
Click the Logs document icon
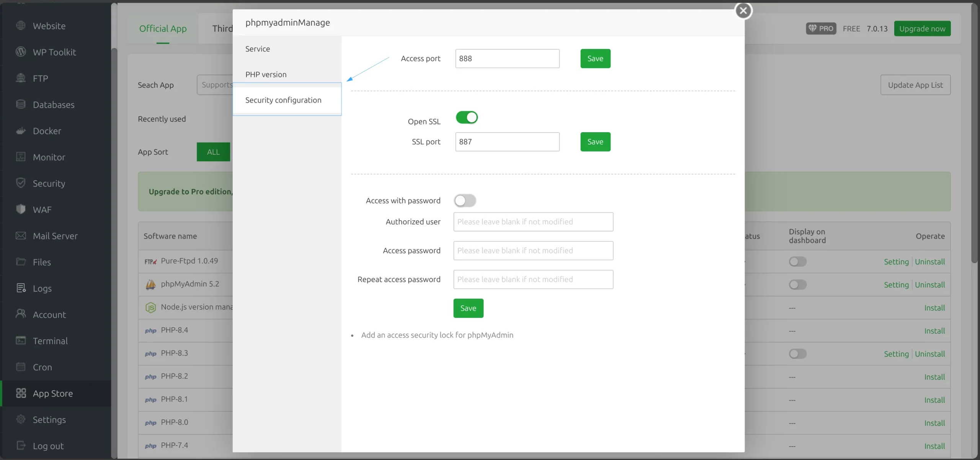click(x=21, y=288)
